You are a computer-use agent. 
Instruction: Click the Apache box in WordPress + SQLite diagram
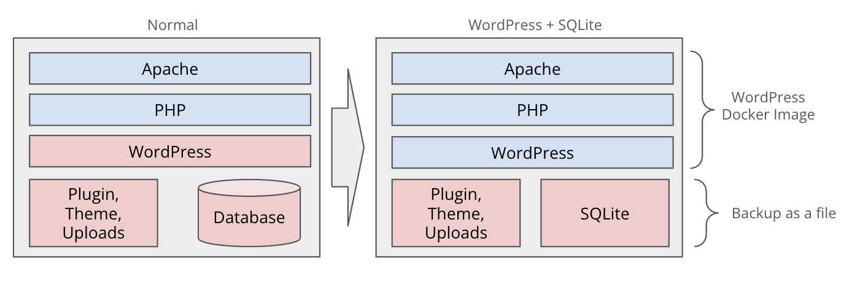(532, 68)
